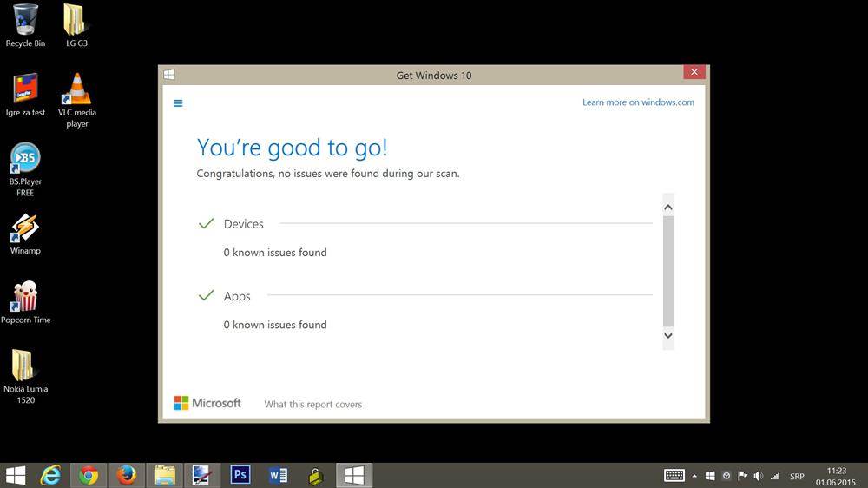Launch Google Chrome from the taskbar
The height and width of the screenshot is (488, 868).
click(x=89, y=475)
